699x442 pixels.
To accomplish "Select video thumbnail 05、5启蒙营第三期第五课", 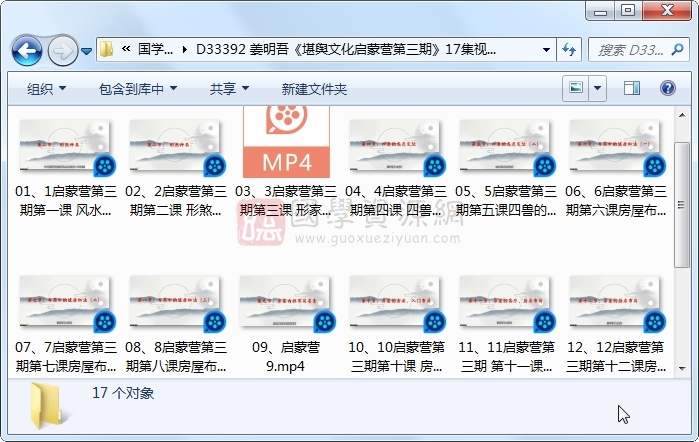I will [507, 147].
